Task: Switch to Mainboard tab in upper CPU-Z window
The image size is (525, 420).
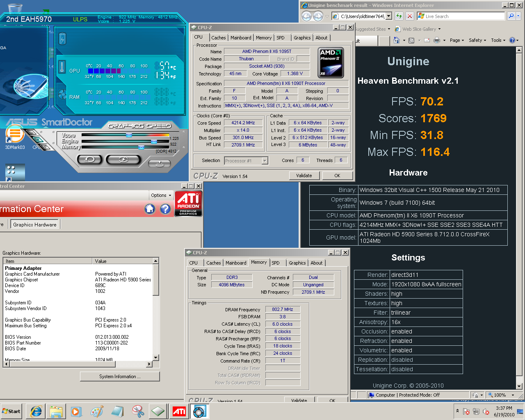Action: point(241,38)
